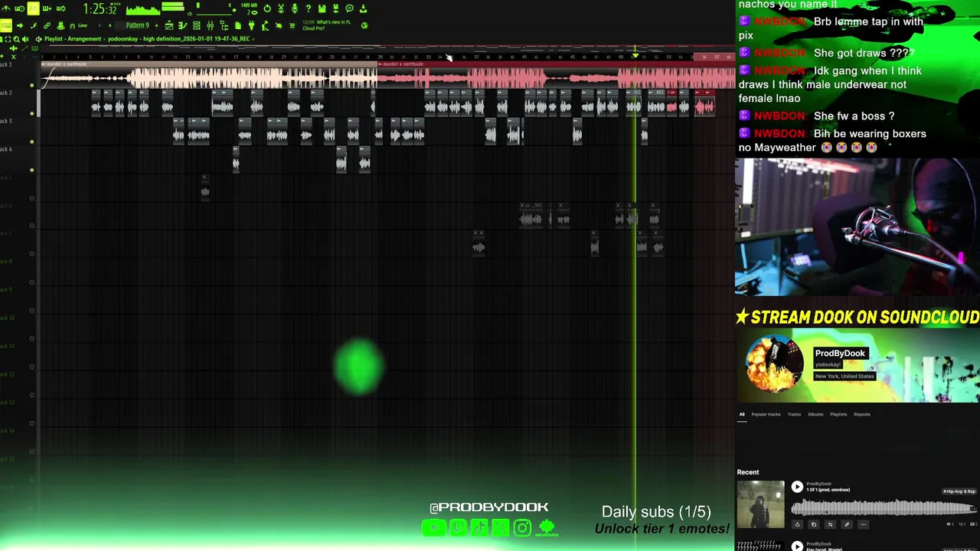
Task: Select the first murder x northside clip title
Action: (67, 64)
